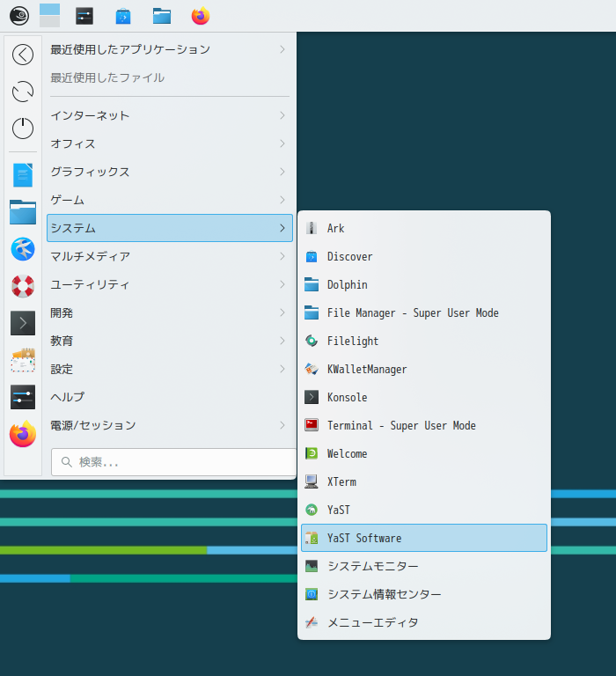
Task: Expand 最近使用したアプリケーション submenu arrow
Action: point(282,49)
